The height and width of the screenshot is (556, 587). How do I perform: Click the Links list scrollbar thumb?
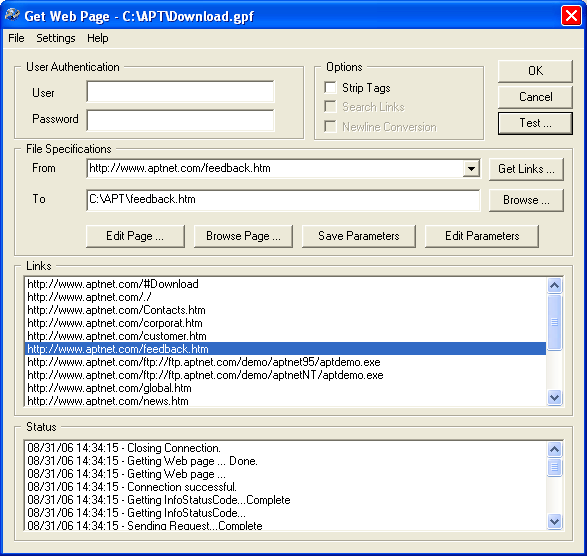pyautogui.click(x=554, y=322)
